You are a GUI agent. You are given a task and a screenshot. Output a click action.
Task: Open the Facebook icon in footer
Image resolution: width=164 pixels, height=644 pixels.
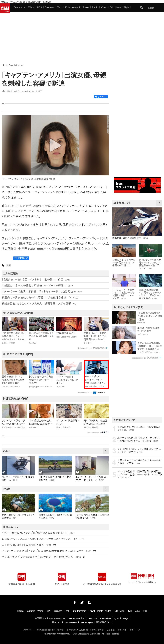[x=75, y=602]
